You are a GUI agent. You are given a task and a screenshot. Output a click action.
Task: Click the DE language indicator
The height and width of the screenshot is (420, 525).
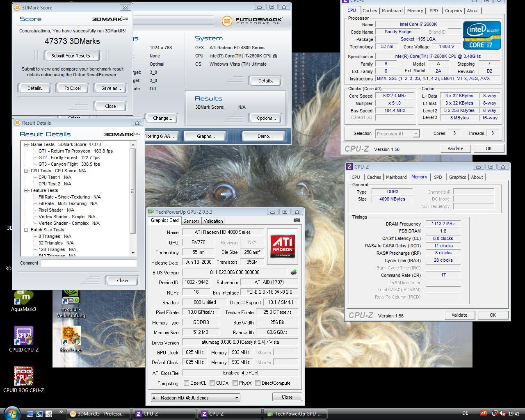(465, 413)
